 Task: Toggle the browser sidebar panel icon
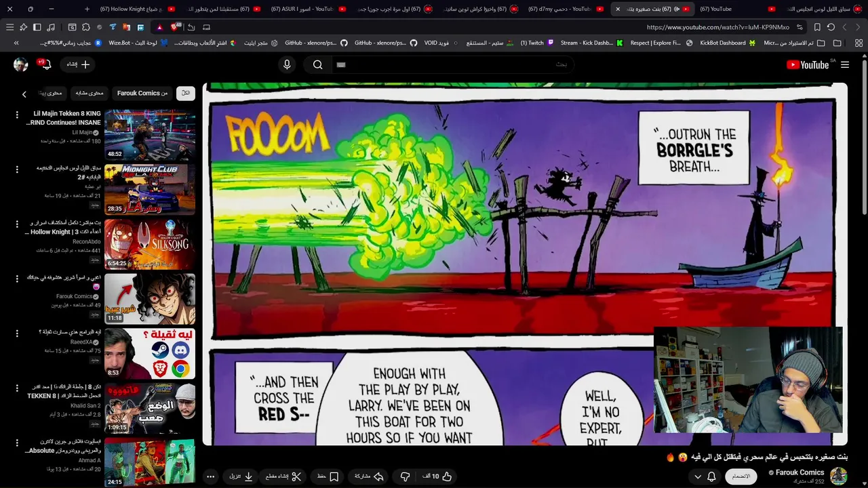pyautogui.click(x=37, y=27)
